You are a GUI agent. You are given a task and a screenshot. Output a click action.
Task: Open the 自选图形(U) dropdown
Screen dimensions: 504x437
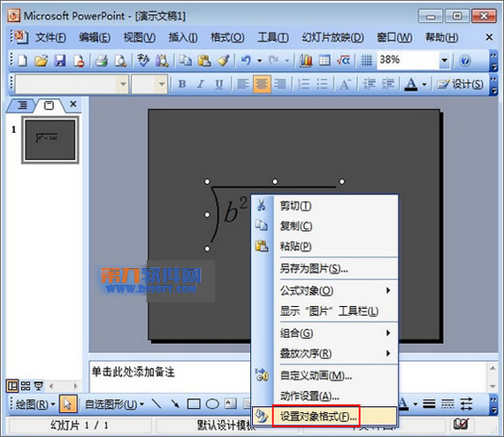(114, 404)
